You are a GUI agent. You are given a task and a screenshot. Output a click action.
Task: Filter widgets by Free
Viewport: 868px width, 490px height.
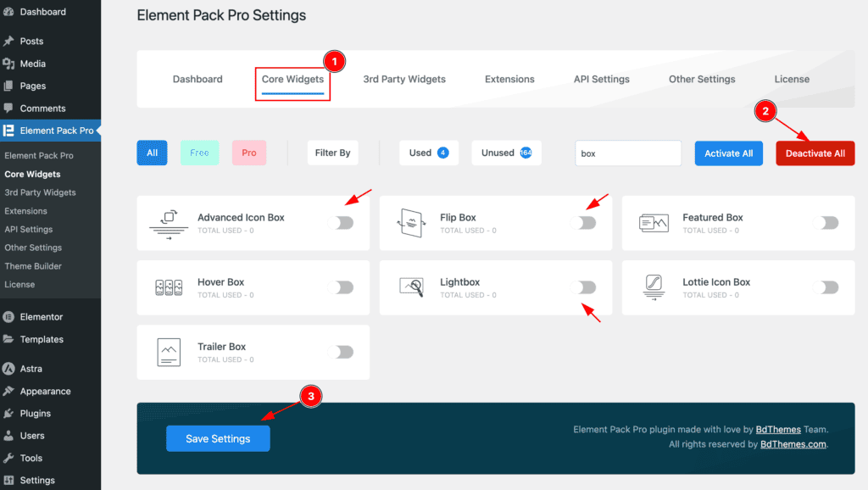click(x=199, y=153)
